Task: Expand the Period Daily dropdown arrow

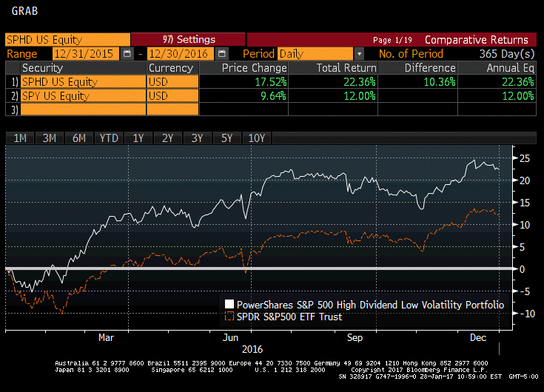Action: coord(360,54)
